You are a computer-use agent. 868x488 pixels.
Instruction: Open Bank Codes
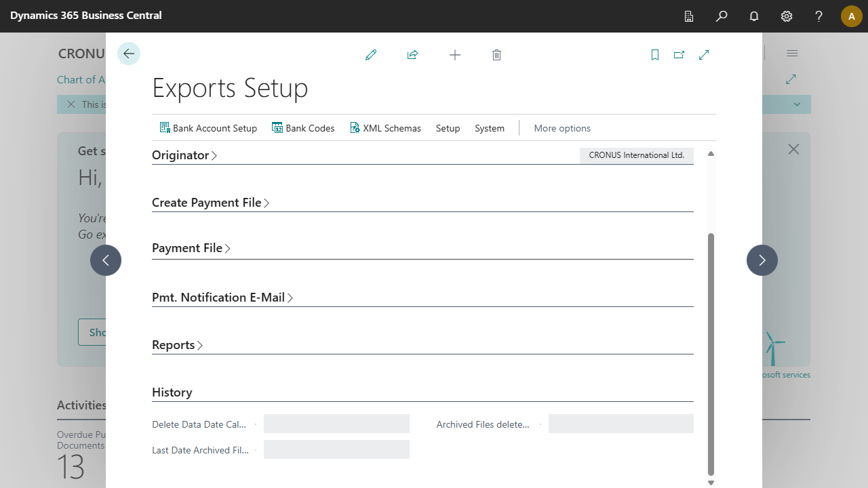click(303, 128)
